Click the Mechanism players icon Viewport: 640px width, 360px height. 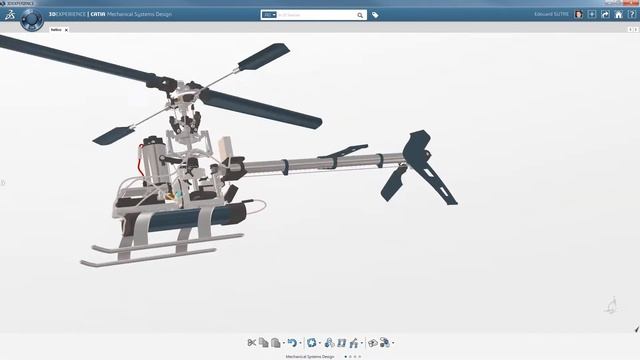click(342, 343)
